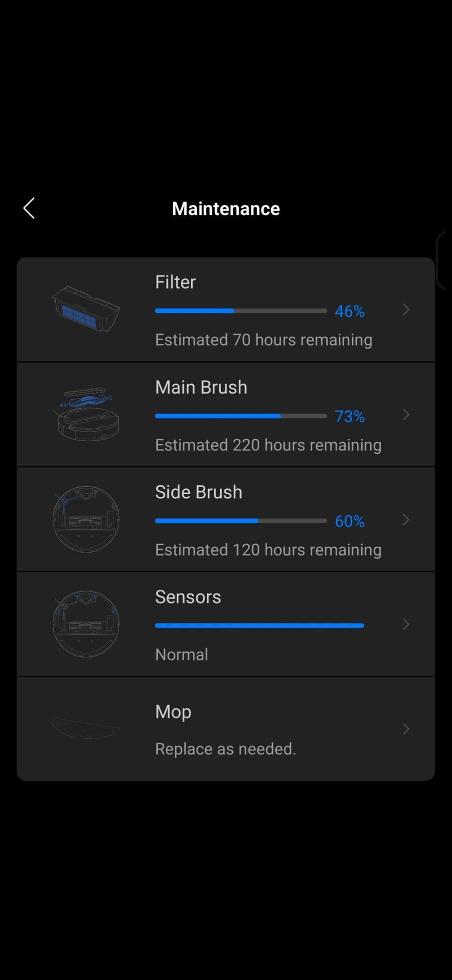Click the Main Brush 73% progress bar

click(x=241, y=416)
